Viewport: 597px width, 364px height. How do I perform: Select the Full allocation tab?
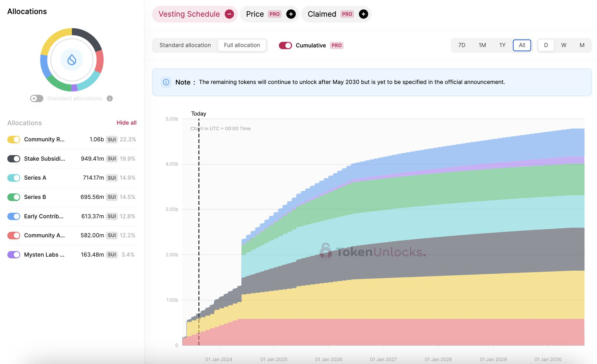(242, 45)
